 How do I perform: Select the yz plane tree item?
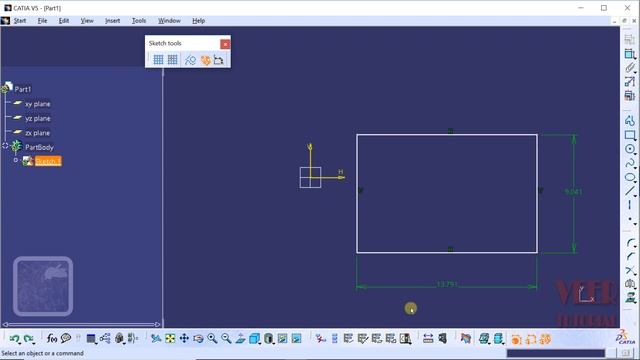click(x=38, y=118)
